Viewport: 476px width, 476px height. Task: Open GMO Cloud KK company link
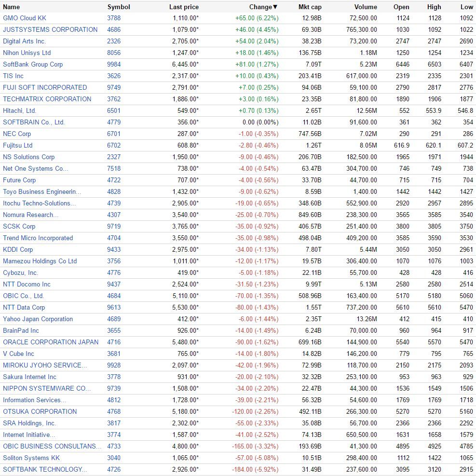tap(25, 18)
